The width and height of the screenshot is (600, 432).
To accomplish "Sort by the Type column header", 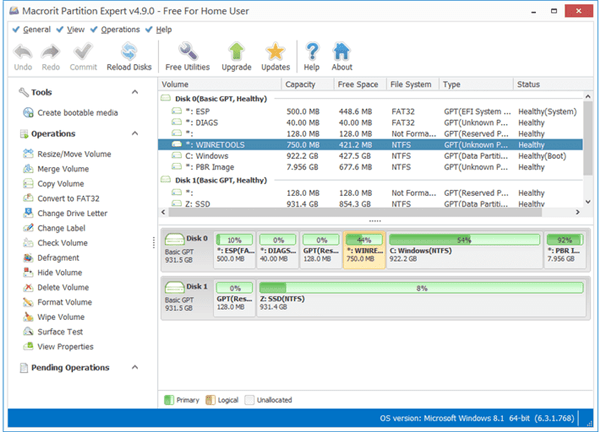I will tap(476, 84).
